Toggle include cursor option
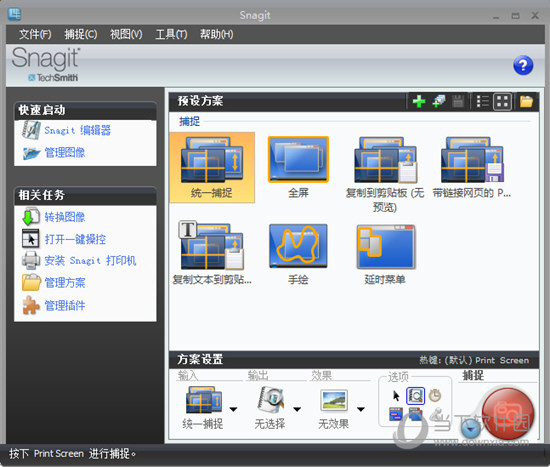550x467 pixels. point(396,396)
